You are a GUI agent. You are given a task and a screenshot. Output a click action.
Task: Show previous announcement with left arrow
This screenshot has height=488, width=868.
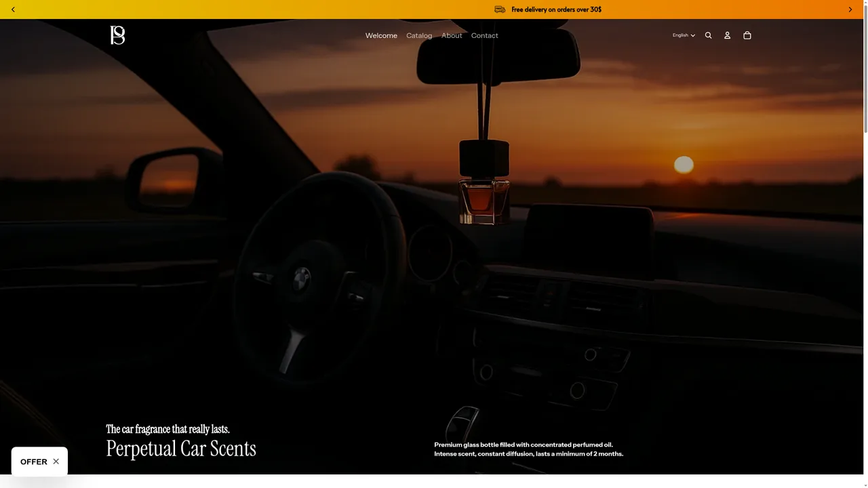tap(13, 9)
